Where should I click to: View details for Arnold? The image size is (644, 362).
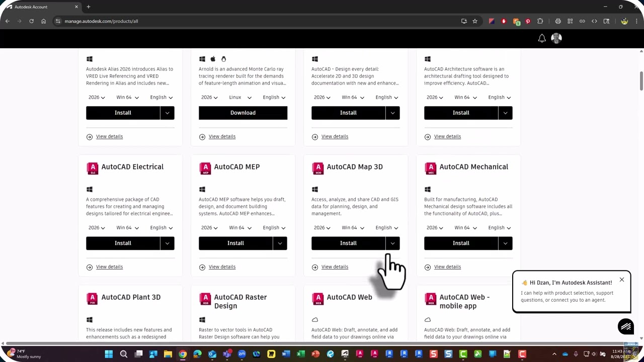[x=222, y=137]
